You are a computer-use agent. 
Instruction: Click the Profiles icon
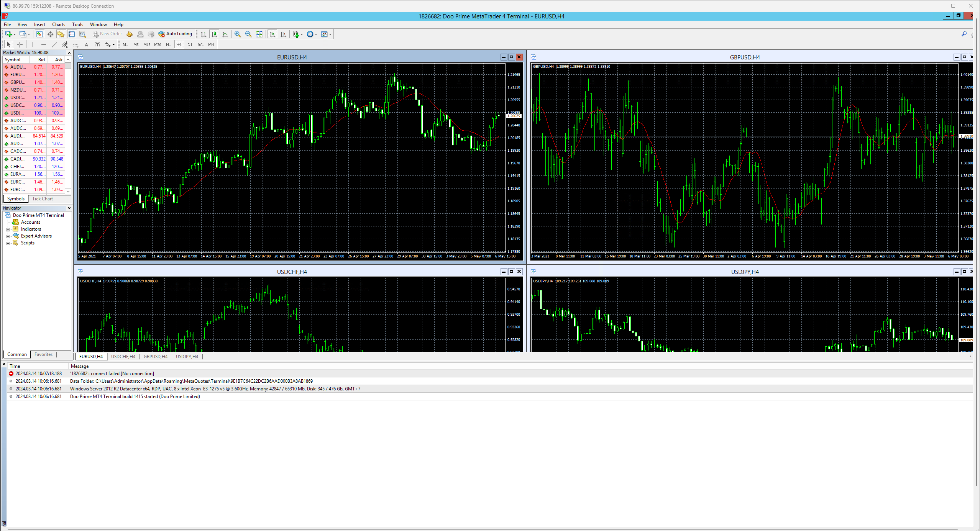[x=23, y=34]
